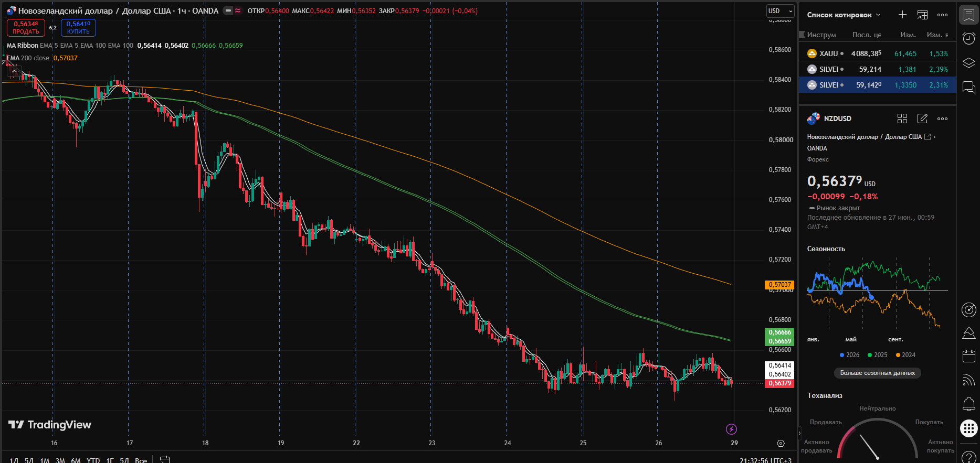Toggle the 2026 seasonality series
Screen dimensions: 980x463
coord(849,355)
